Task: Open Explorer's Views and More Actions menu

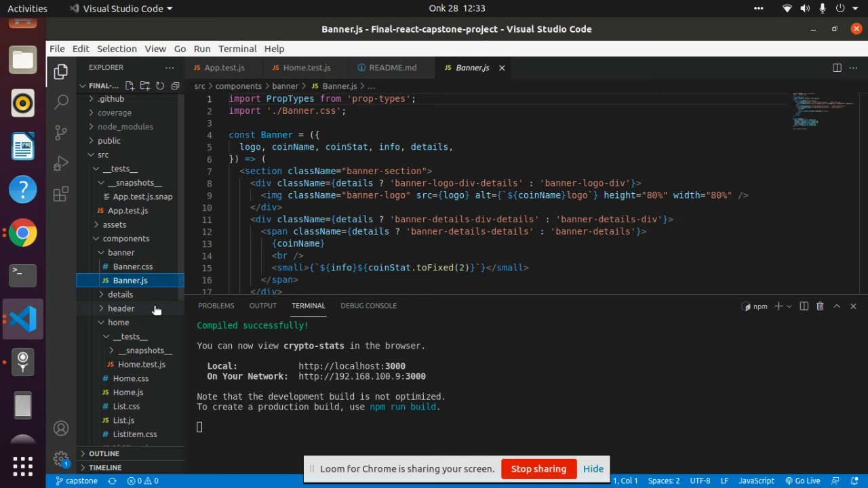Action: (170, 68)
